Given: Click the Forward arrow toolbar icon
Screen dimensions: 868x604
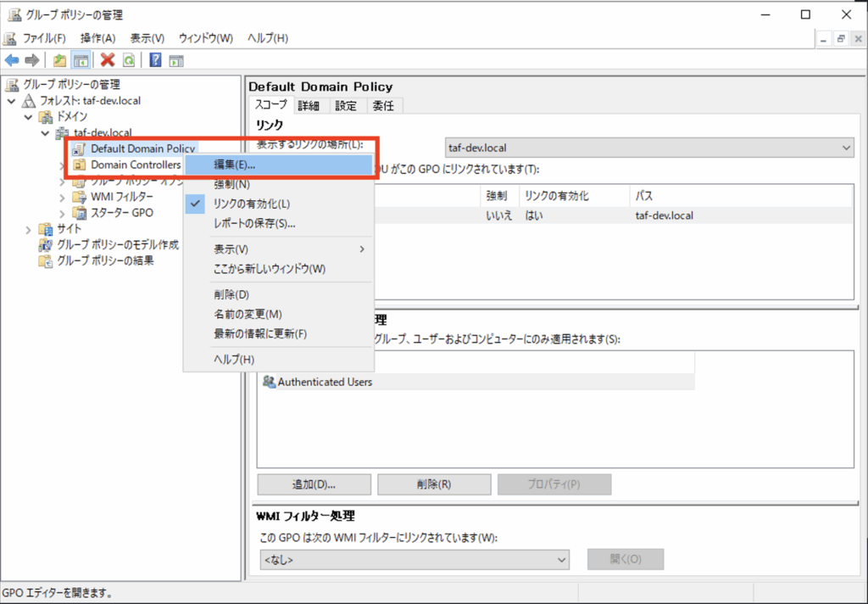Looking at the screenshot, I should (x=31, y=60).
